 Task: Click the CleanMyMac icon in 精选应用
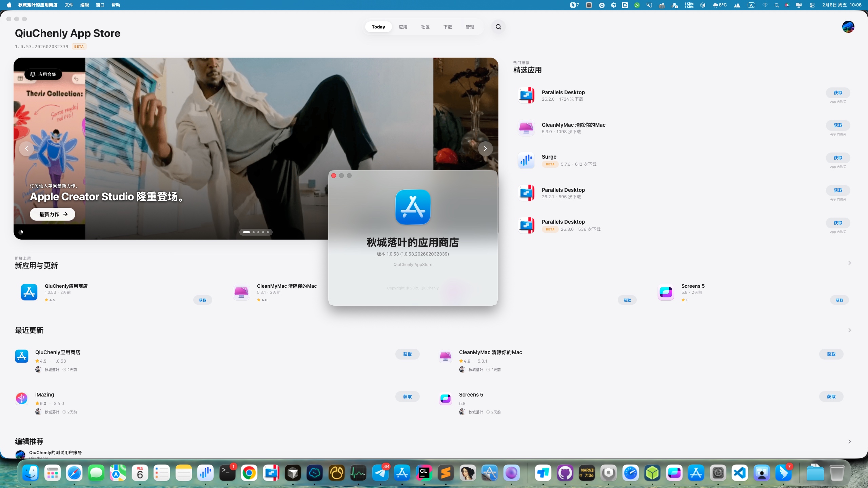point(526,128)
